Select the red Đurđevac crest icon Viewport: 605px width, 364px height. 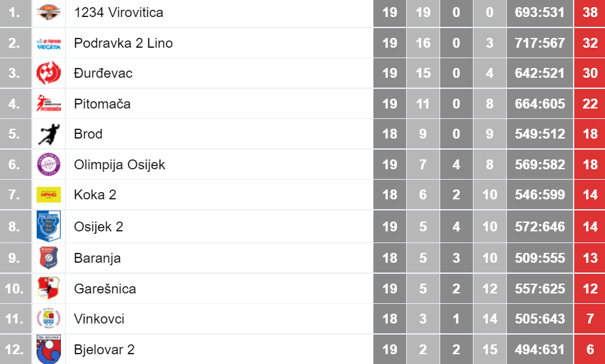(48, 73)
